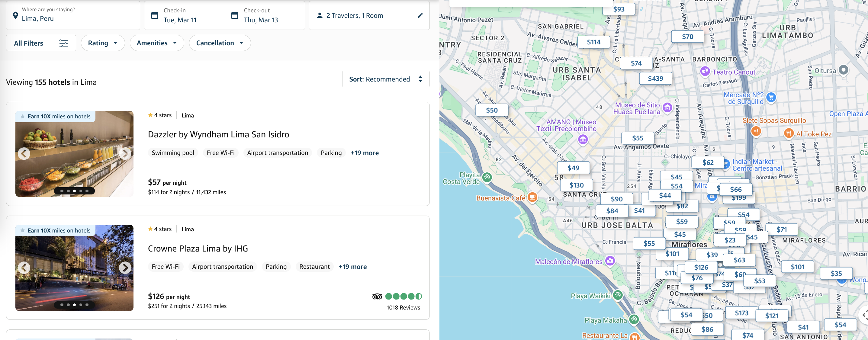Viewport: 868px width, 340px height.
Task: Click the Dazzler breakfast buffet photo
Action: click(x=75, y=154)
